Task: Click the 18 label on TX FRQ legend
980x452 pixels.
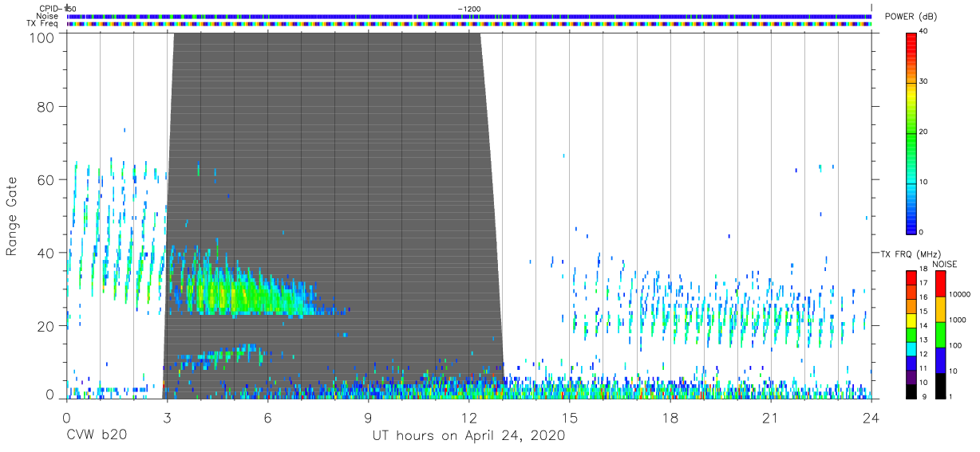Action: coord(923,270)
